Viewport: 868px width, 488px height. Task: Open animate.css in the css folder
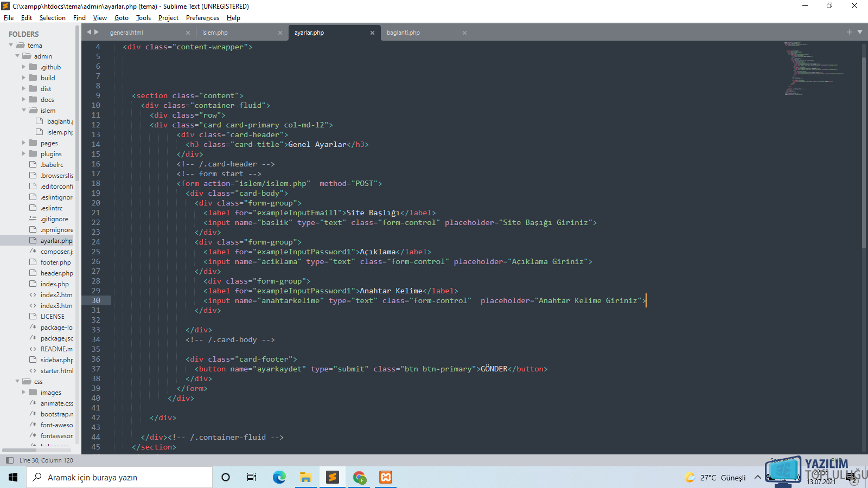point(57,403)
